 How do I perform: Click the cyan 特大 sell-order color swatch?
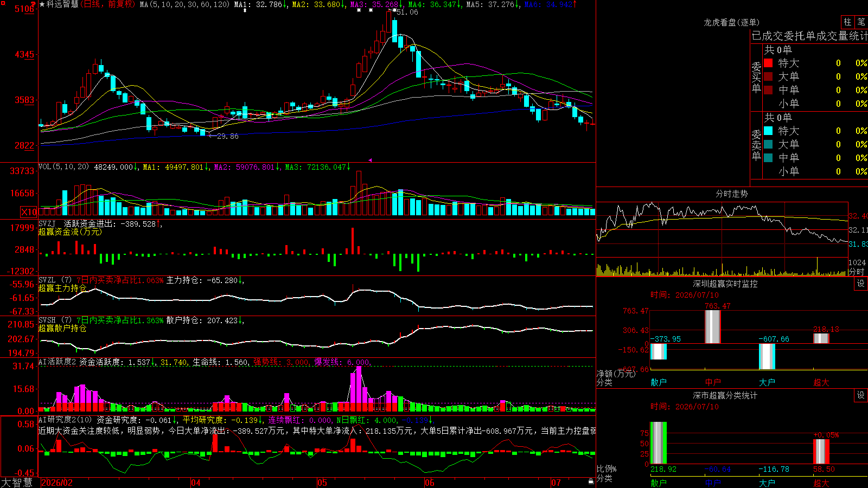point(768,131)
